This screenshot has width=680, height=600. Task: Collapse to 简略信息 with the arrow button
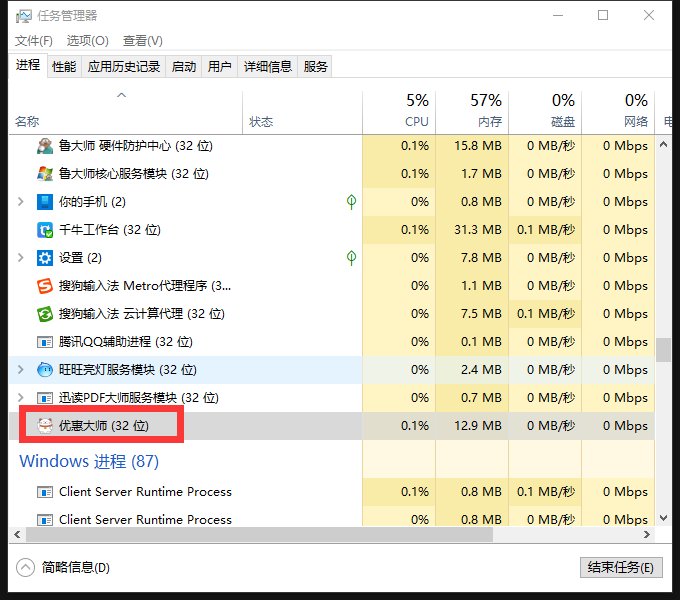point(25,567)
